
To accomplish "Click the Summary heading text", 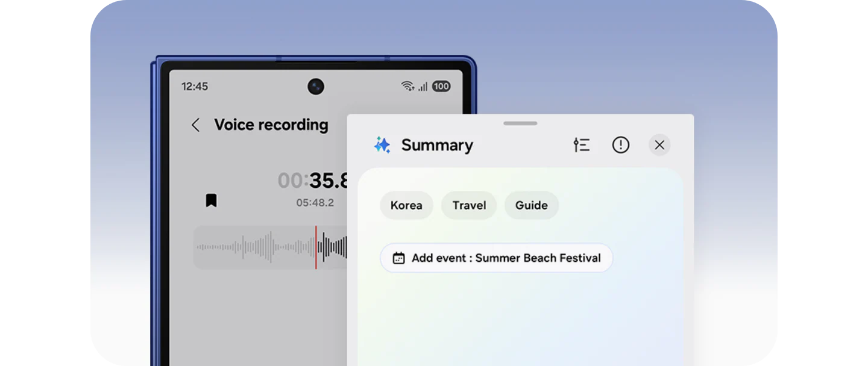I will (x=437, y=145).
